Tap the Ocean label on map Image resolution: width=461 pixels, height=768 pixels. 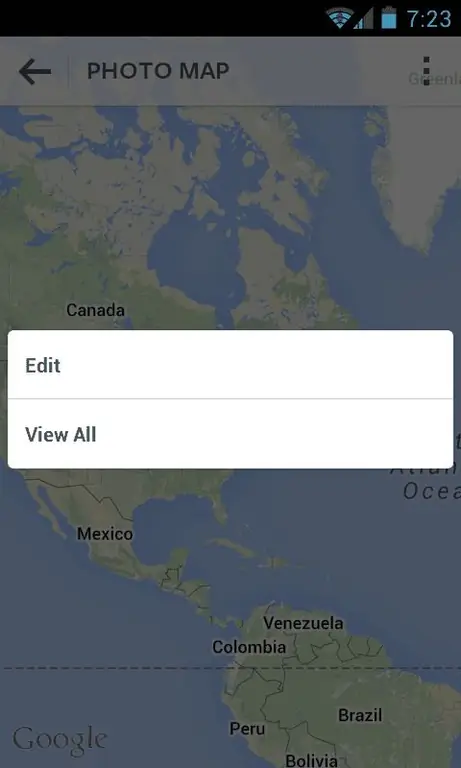tap(432, 491)
